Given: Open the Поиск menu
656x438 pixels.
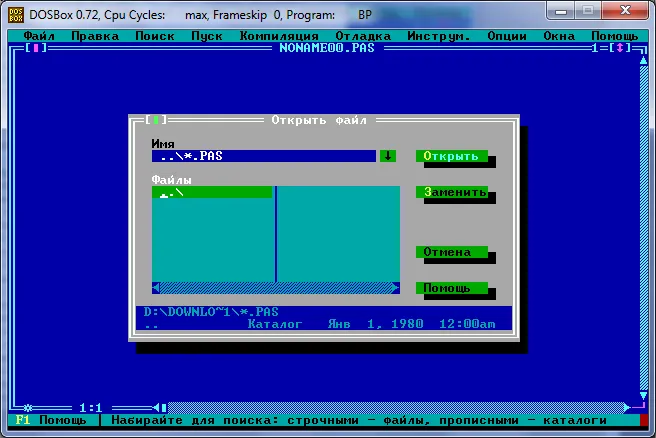Looking at the screenshot, I should [x=155, y=36].
